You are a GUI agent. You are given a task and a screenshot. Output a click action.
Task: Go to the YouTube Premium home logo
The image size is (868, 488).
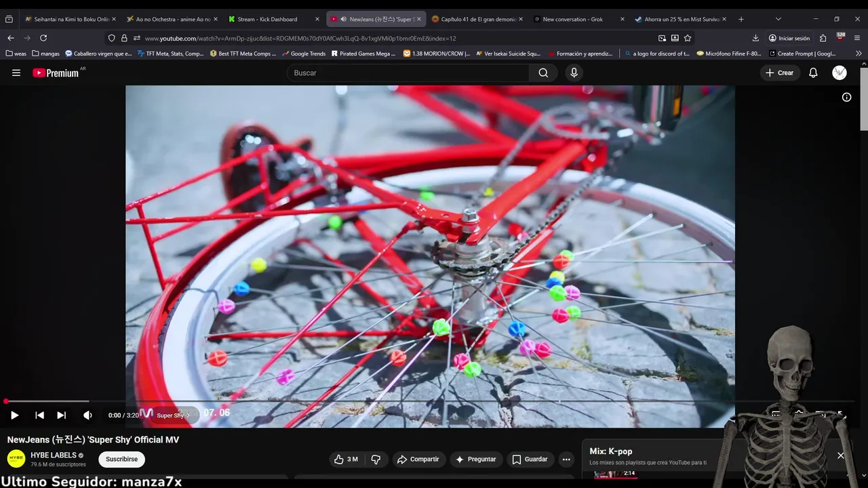click(x=56, y=73)
